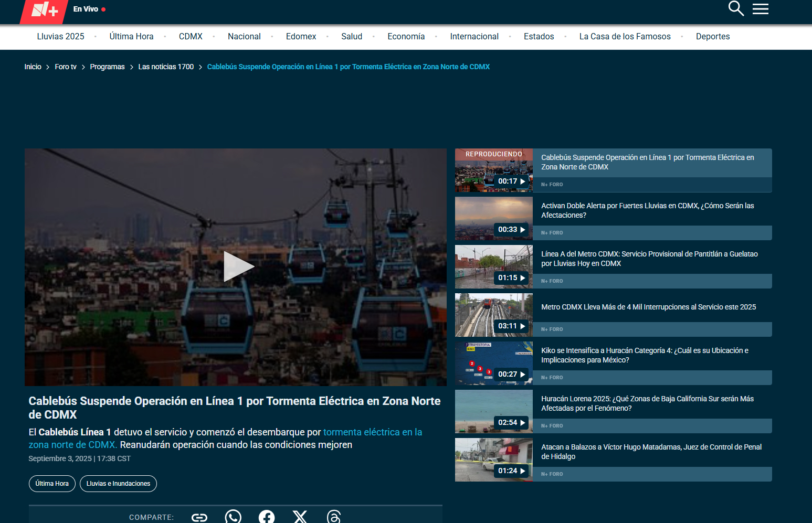The height and width of the screenshot is (523, 812).
Task: Open Huracán Lorena 2025 headline
Action: (x=647, y=403)
